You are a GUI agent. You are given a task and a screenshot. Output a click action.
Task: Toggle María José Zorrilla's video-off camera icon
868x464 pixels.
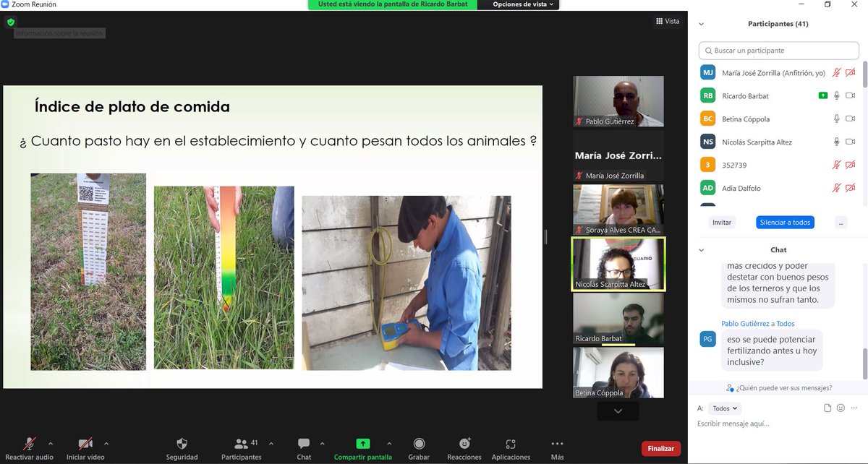(851, 73)
